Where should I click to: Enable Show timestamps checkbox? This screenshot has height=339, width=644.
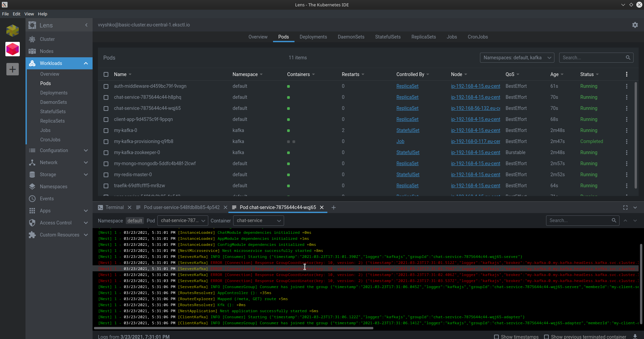click(x=496, y=337)
